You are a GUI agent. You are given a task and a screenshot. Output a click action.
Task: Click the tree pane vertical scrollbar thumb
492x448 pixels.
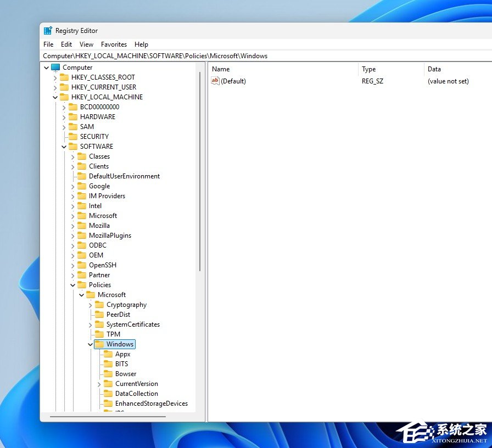click(x=199, y=171)
